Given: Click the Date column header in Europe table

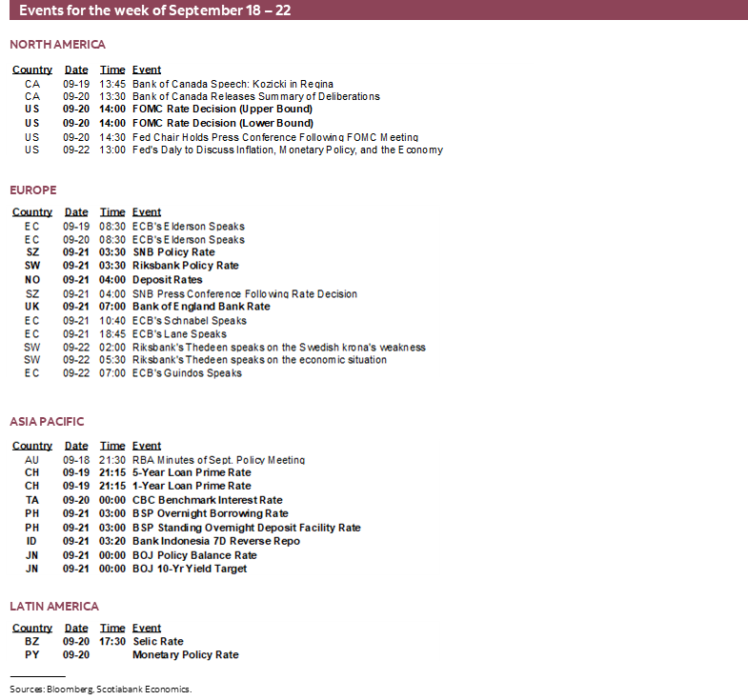Looking at the screenshot, I should click(x=76, y=212).
